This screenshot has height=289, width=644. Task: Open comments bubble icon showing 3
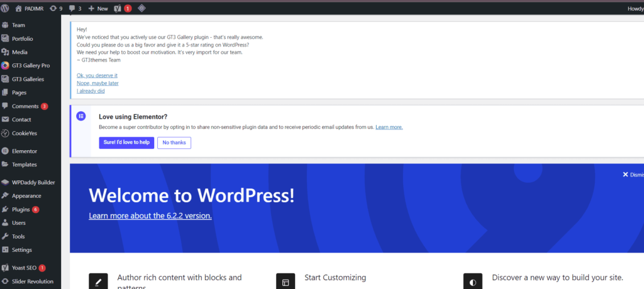tap(72, 8)
